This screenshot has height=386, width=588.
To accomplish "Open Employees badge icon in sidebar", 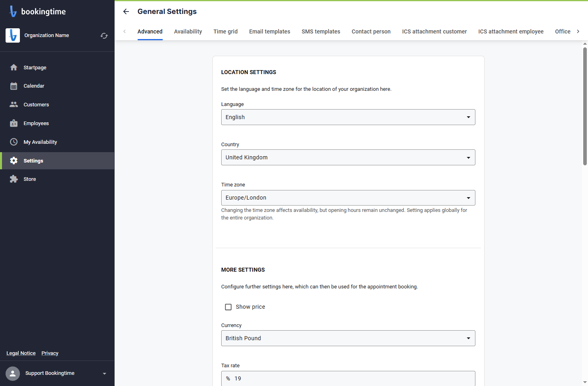I will pyautogui.click(x=14, y=123).
